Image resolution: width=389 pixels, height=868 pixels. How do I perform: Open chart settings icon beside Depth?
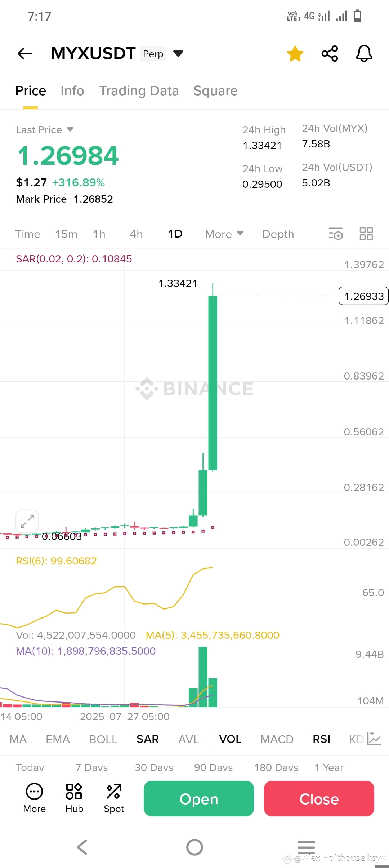click(335, 234)
